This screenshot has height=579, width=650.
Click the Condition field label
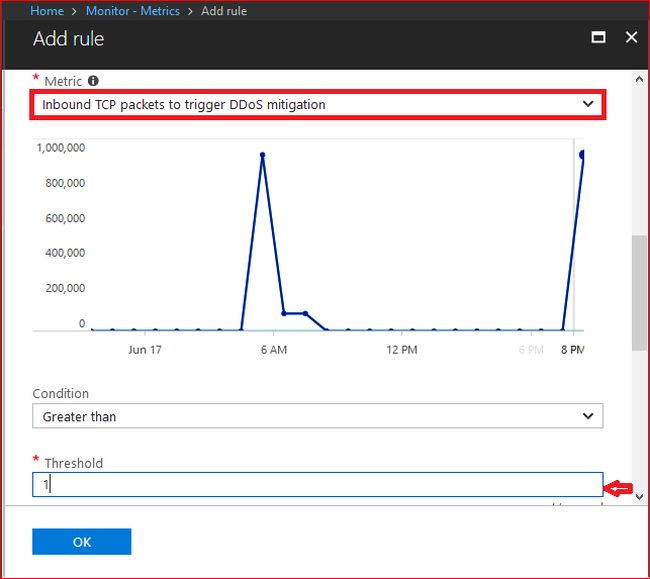pyautogui.click(x=61, y=393)
